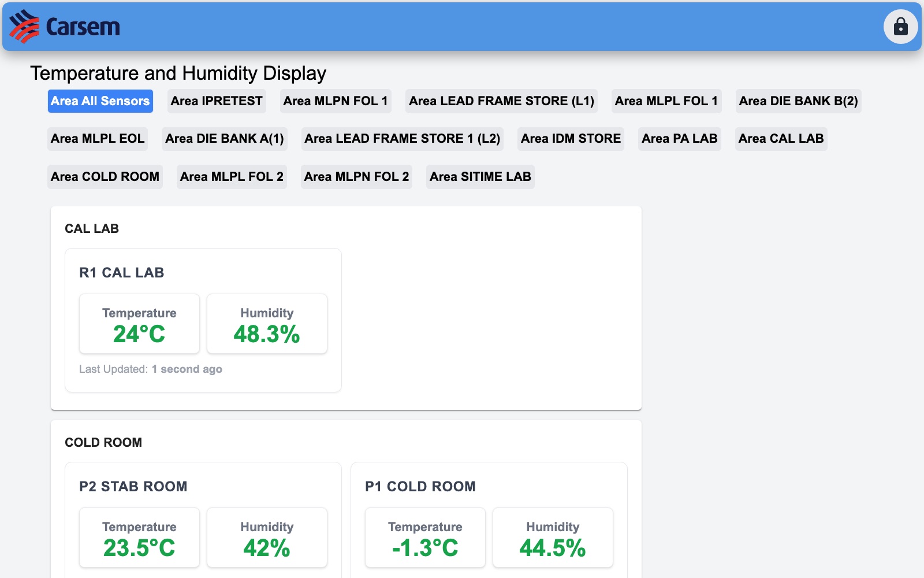The image size is (924, 578).
Task: Click the Temperature and Humidity Display heading
Action: click(178, 73)
